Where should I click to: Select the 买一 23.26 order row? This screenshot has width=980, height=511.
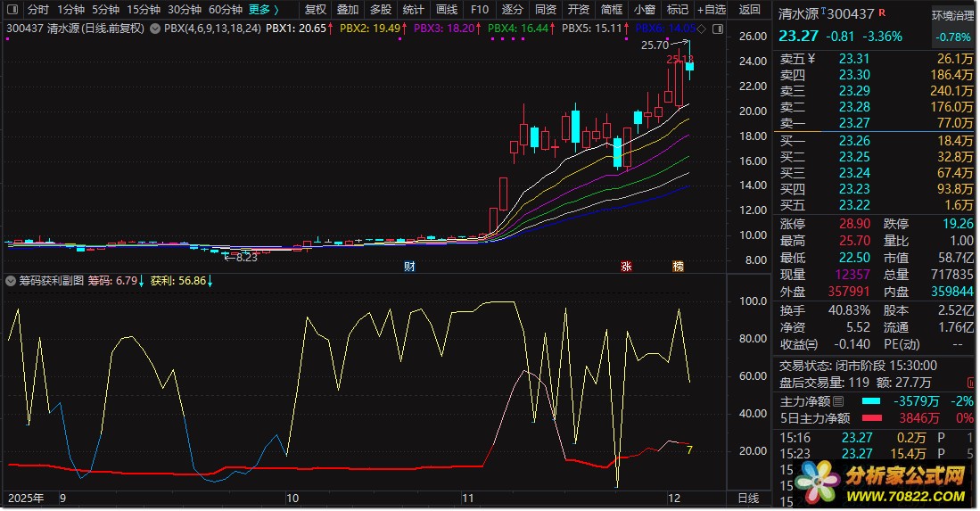click(x=876, y=141)
